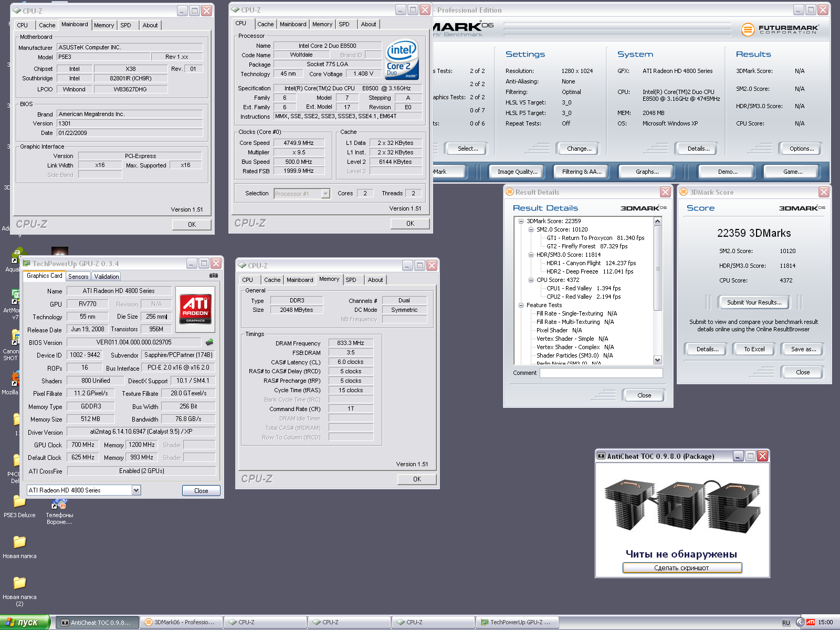Click the GPU-Z screenshot camera icon
The image size is (840, 630).
[x=214, y=275]
